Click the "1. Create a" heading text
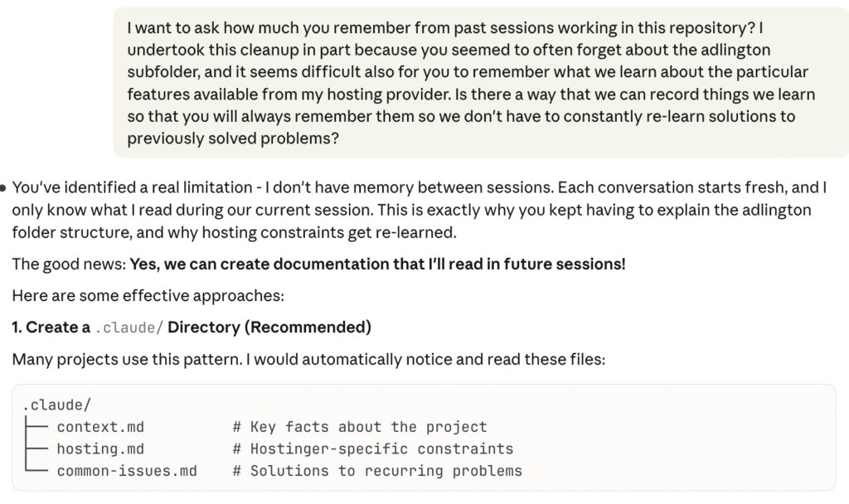The height and width of the screenshot is (504, 849). (50, 327)
